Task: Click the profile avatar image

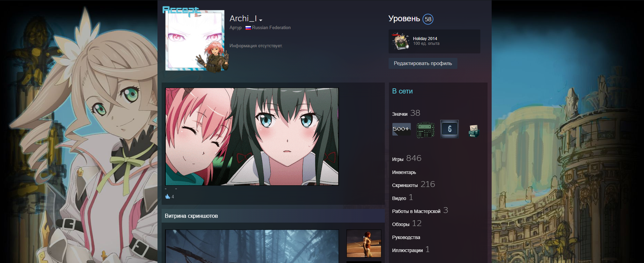Action: click(194, 40)
